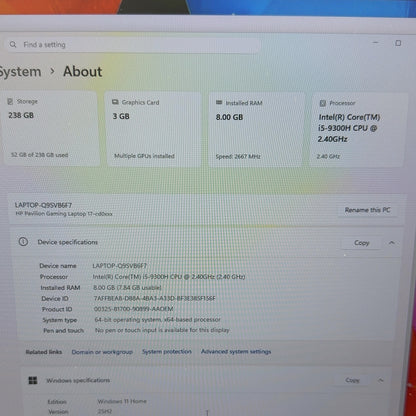
Task: Click the Windows logo specifications icon
Action: click(x=33, y=380)
